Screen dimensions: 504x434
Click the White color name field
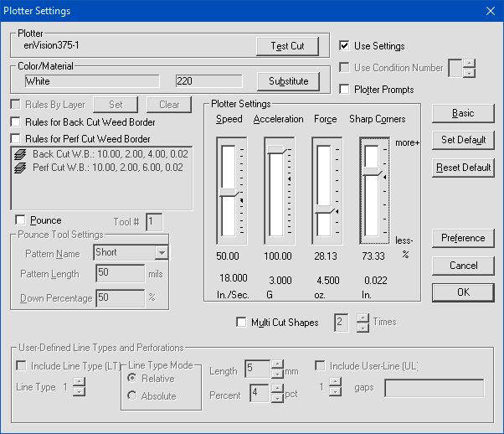[92, 81]
